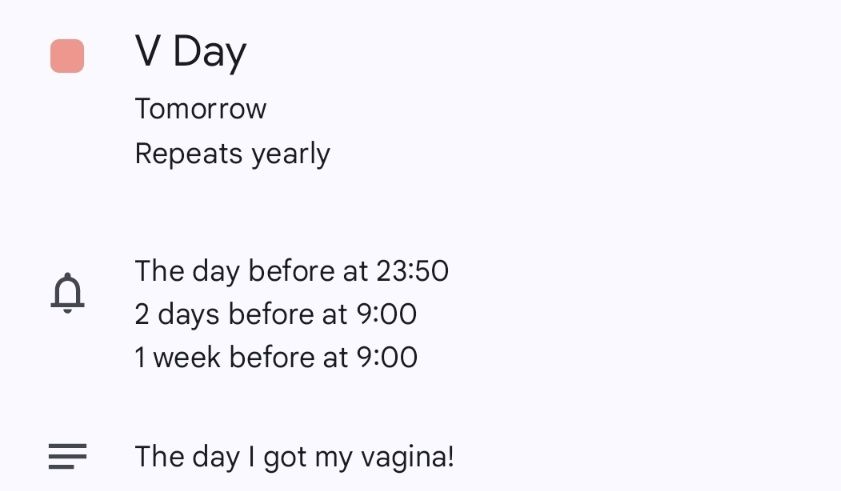The height and width of the screenshot is (491, 841).
Task: Click 9:00 in the 1 week reminder
Action: coord(387,357)
